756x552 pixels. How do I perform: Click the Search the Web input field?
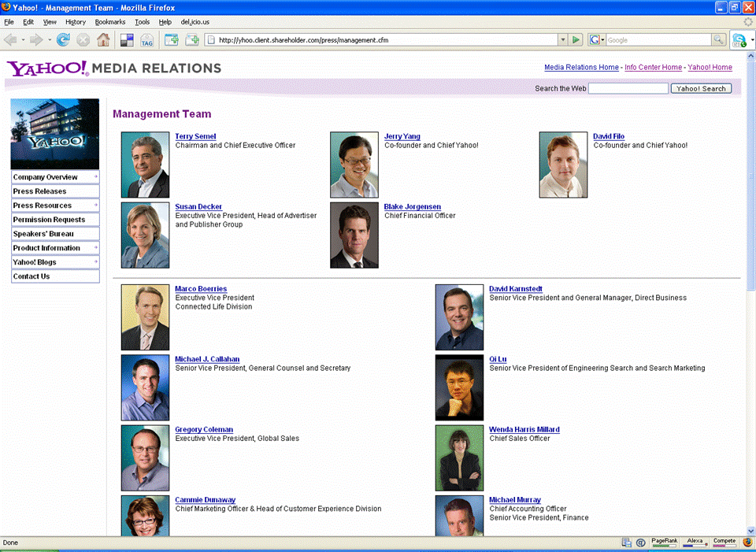coord(628,89)
